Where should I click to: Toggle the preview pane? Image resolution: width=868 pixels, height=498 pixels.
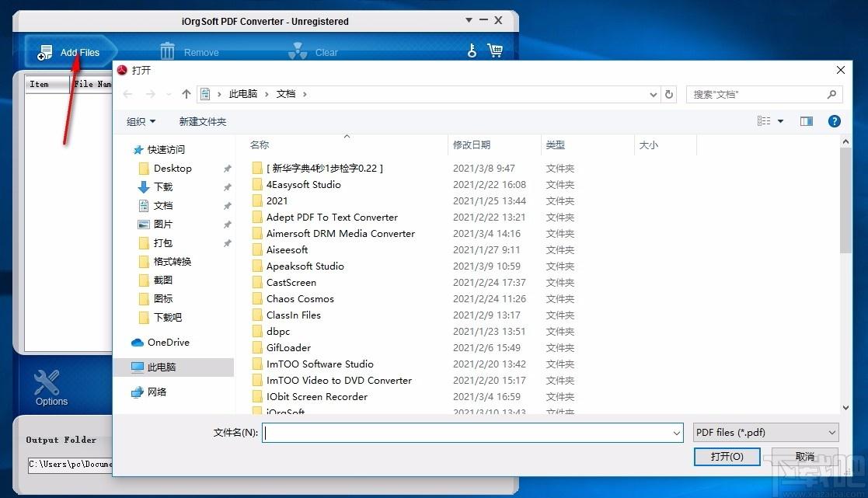[x=807, y=121]
